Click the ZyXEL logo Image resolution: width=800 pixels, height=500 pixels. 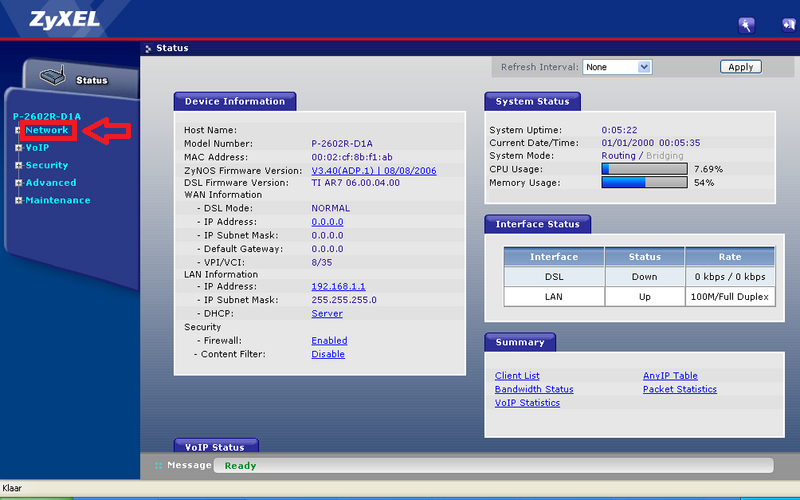[x=64, y=20]
